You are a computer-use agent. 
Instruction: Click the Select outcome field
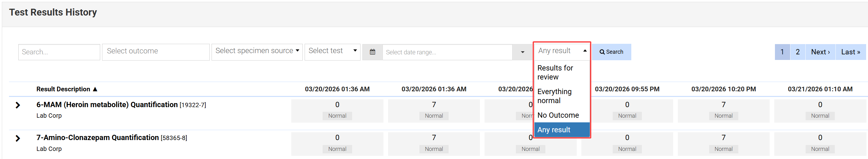[155, 52]
